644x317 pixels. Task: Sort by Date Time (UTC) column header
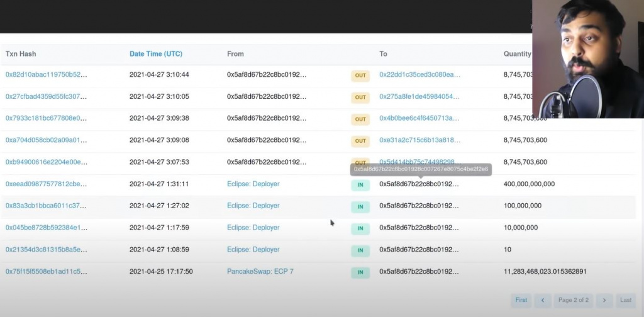coord(156,54)
